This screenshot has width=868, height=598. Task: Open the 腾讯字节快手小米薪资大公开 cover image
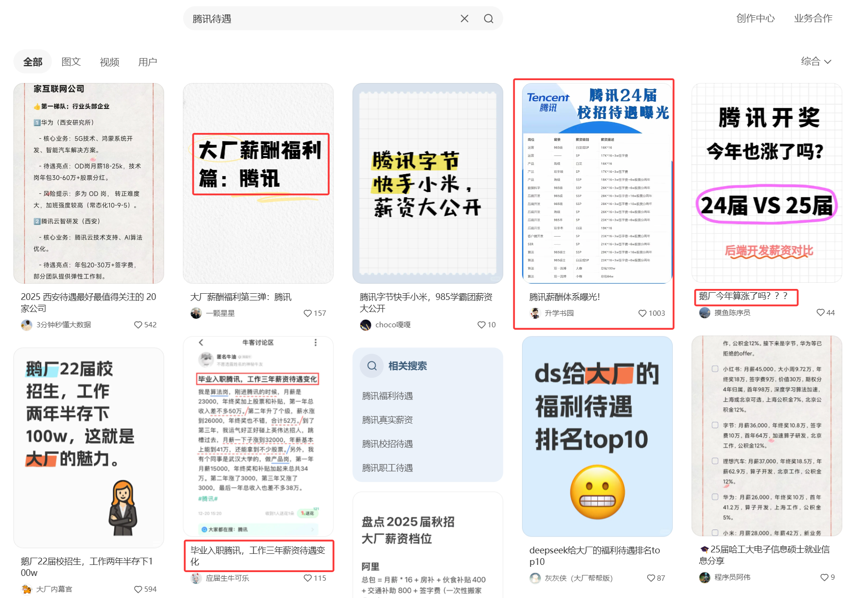(428, 183)
